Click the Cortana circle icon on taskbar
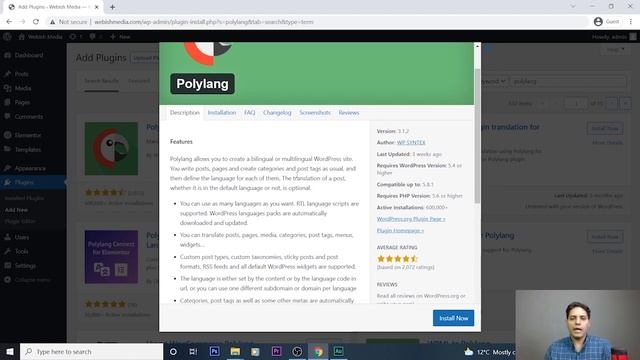The image size is (640, 360). pyautogui.click(x=173, y=351)
